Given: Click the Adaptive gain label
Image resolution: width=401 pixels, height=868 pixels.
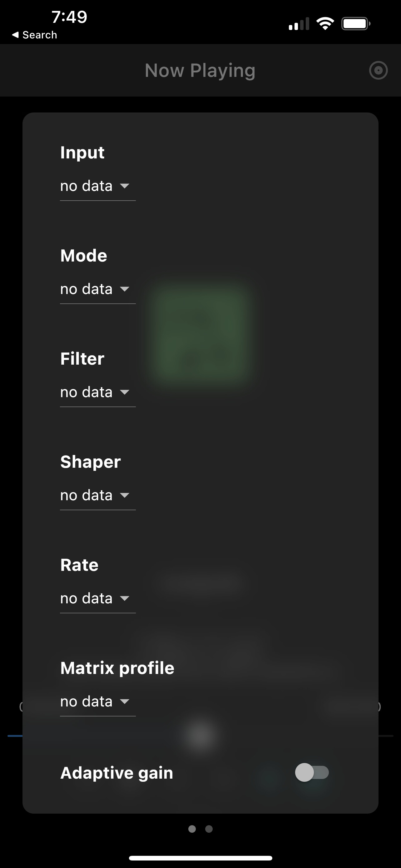Looking at the screenshot, I should pyautogui.click(x=116, y=773).
